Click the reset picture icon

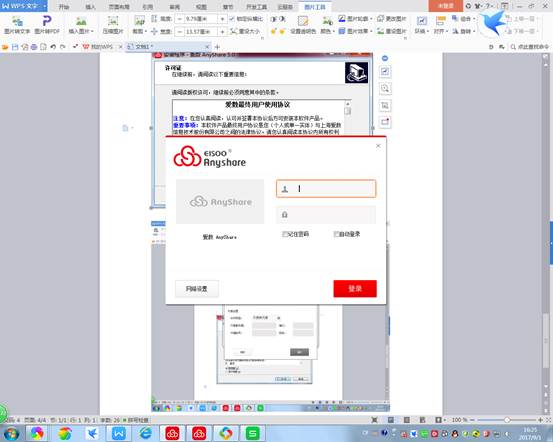pyautogui.click(x=381, y=31)
